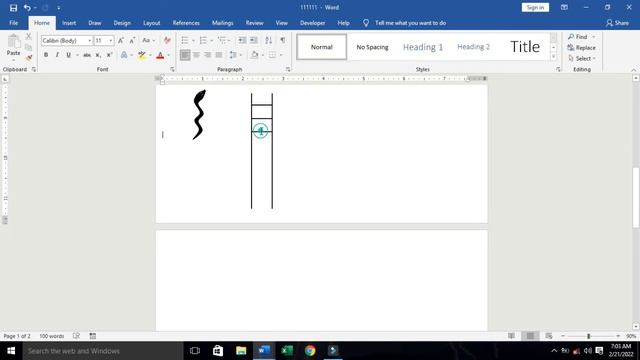This screenshot has width=640, height=360.
Task: Click the zoom slider handle
Action: click(589, 336)
